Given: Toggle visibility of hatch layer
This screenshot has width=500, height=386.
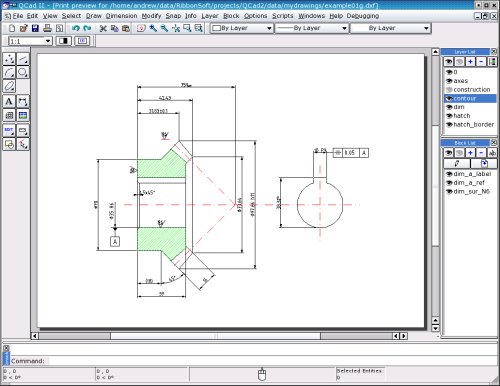Looking at the screenshot, I should [449, 116].
